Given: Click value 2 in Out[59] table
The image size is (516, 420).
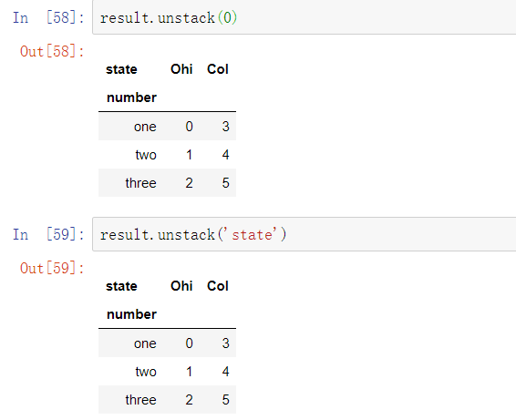Looking at the screenshot, I should [190, 400].
